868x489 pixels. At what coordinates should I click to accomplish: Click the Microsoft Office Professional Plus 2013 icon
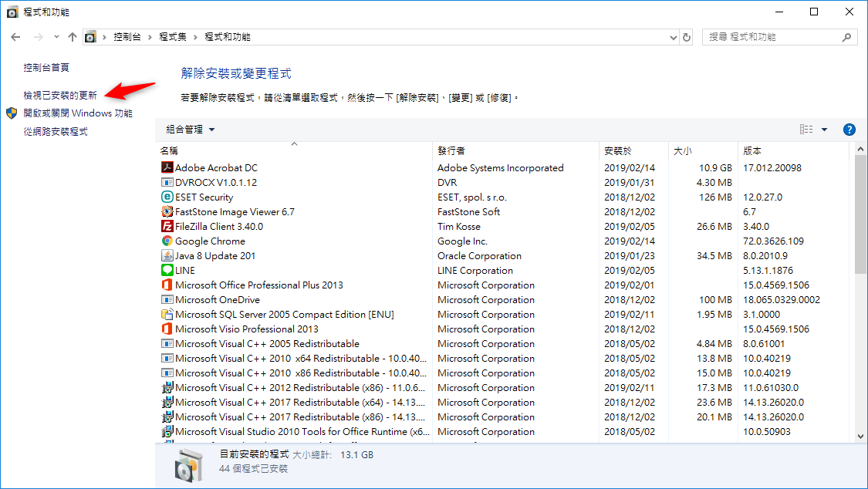[x=167, y=285]
